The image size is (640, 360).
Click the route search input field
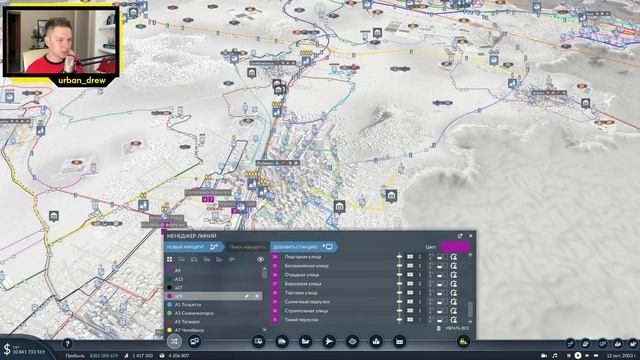tap(247, 247)
